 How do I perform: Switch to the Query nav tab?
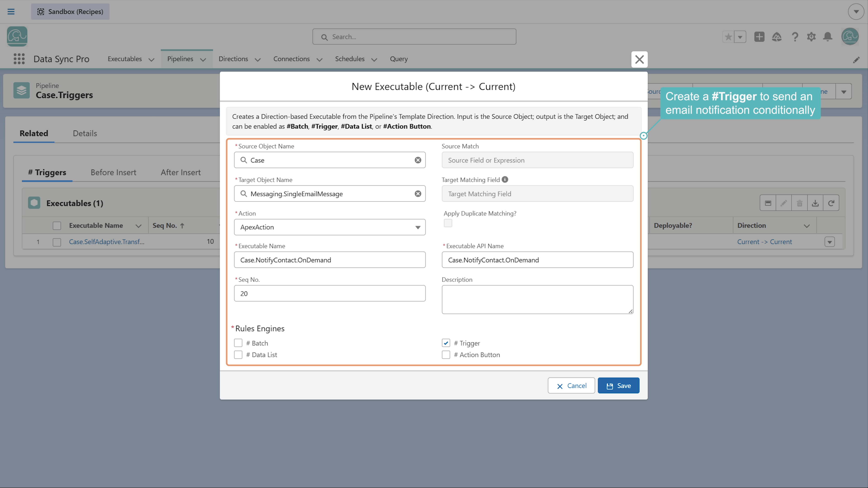point(399,59)
